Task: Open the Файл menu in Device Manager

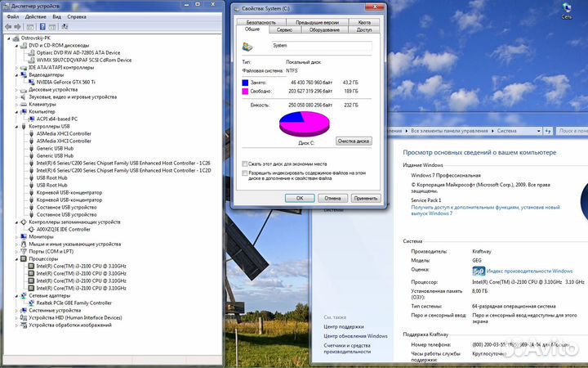Action: tap(13, 17)
